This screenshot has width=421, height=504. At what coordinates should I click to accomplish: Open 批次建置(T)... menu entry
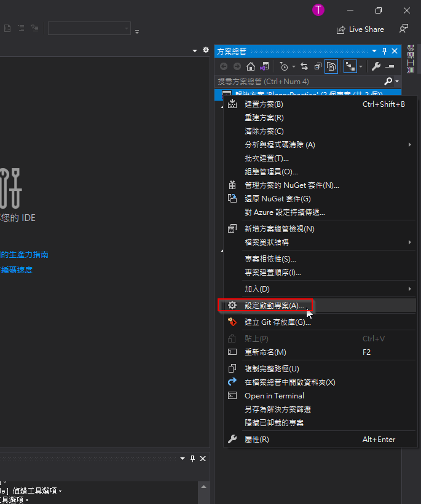(320, 158)
